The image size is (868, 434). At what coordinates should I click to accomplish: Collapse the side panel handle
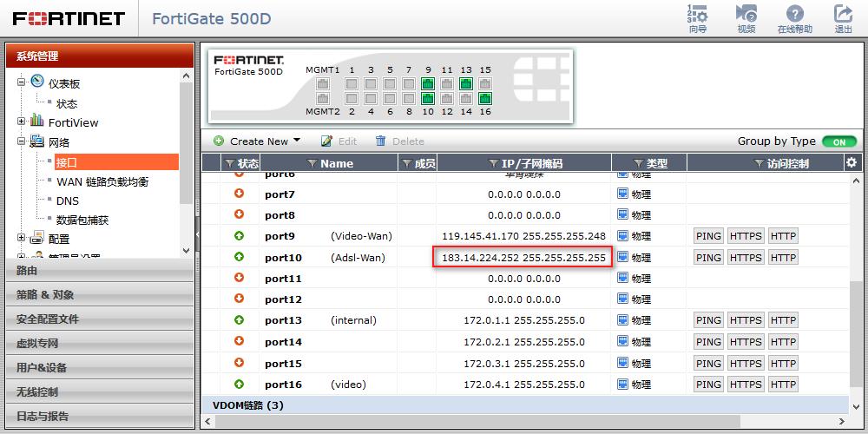[198, 234]
